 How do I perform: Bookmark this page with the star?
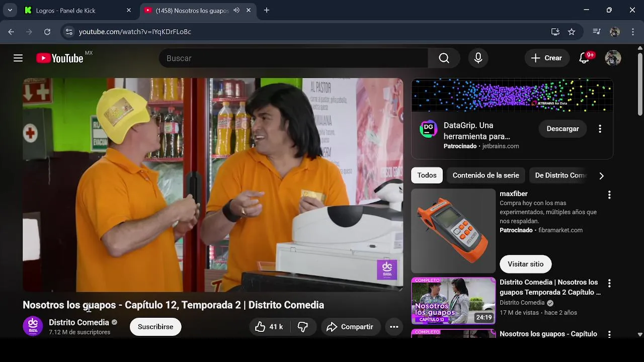point(572,32)
